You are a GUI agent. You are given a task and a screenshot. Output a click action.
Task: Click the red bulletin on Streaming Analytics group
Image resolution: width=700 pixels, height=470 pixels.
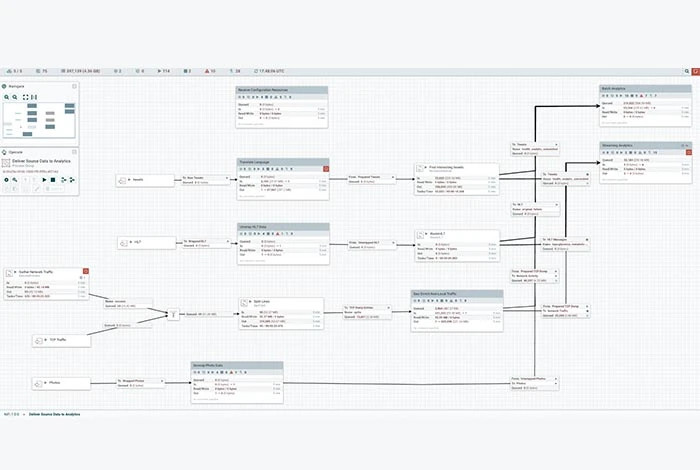coord(689,153)
